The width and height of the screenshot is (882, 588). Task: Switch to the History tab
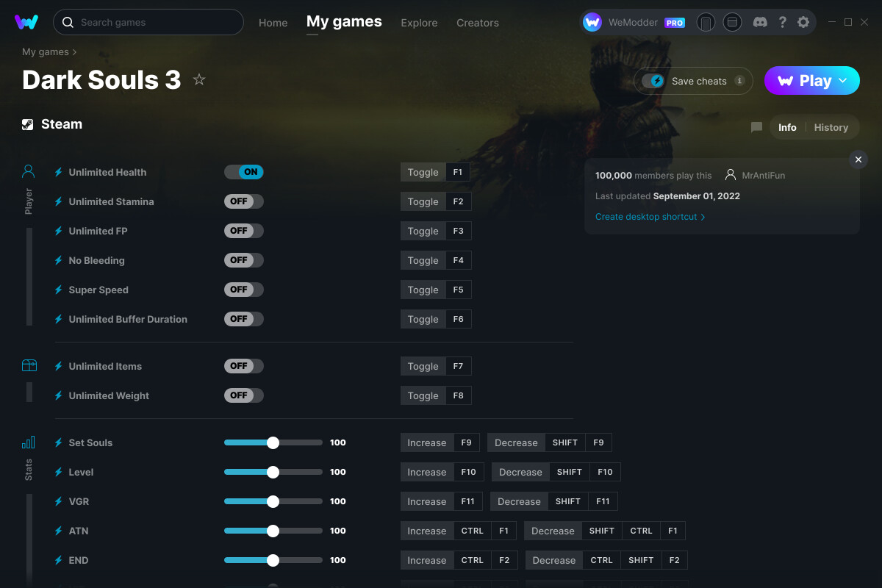point(831,126)
